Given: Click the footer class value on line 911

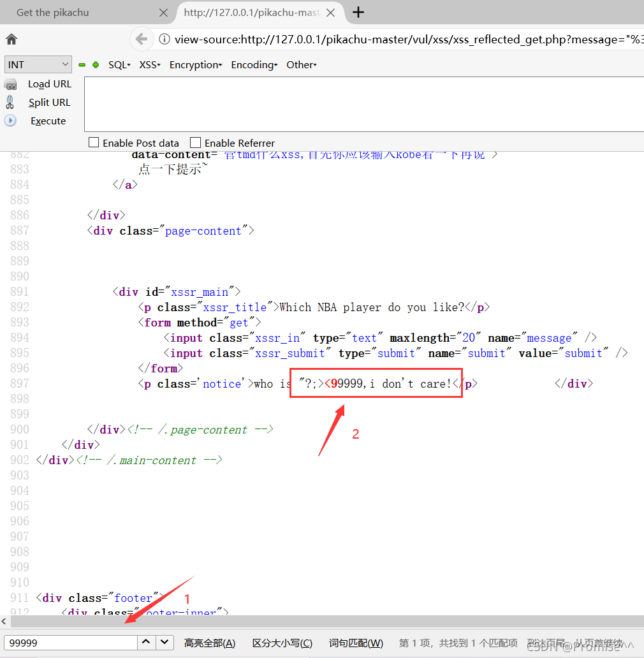Looking at the screenshot, I should pos(133,597).
